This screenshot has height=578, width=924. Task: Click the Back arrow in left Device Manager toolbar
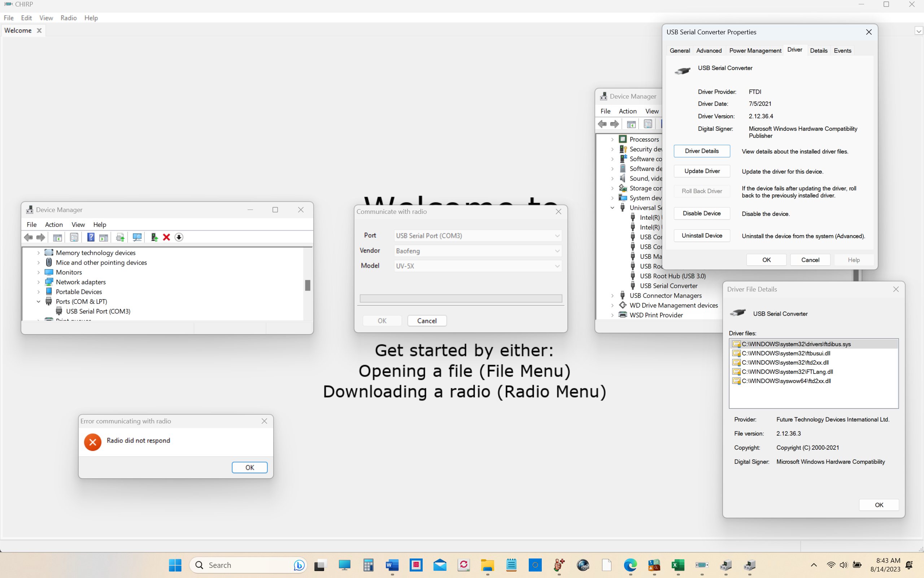coord(28,237)
